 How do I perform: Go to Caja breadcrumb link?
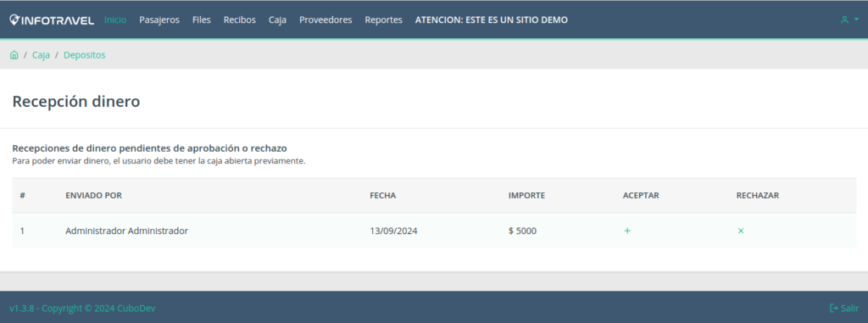(41, 55)
